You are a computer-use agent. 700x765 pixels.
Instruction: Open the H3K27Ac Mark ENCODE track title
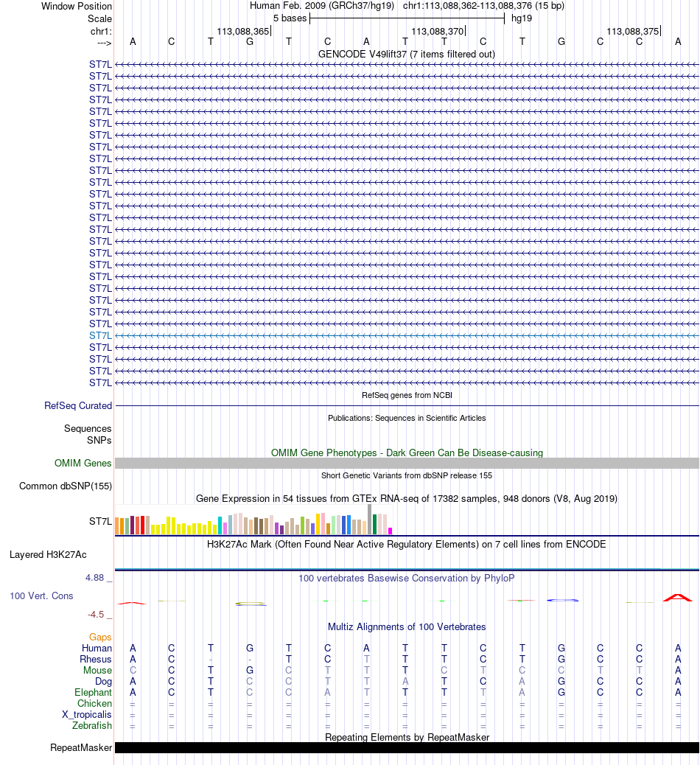tap(407, 545)
